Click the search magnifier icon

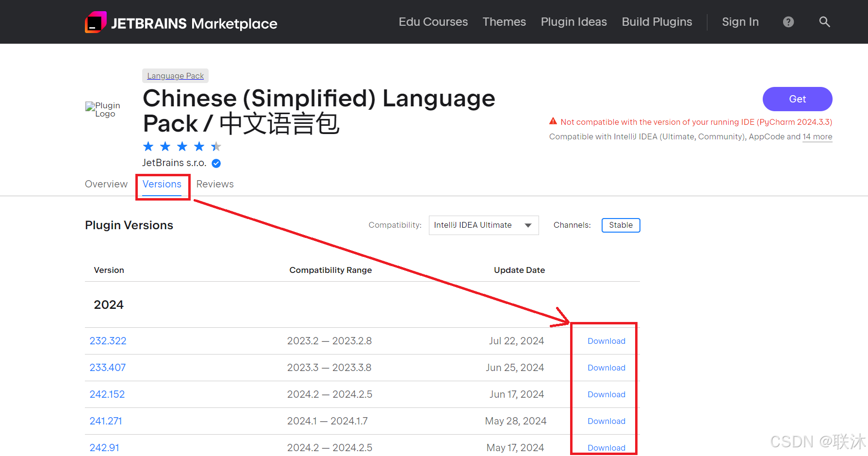(x=824, y=22)
